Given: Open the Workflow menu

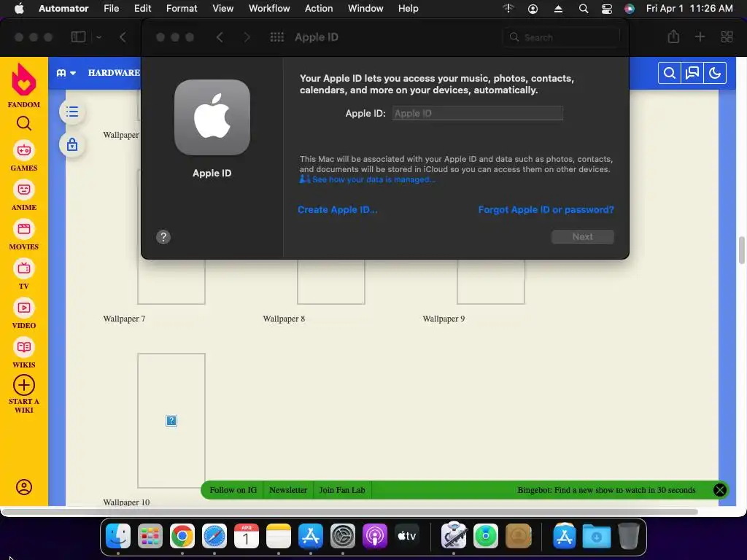Looking at the screenshot, I should point(269,8).
